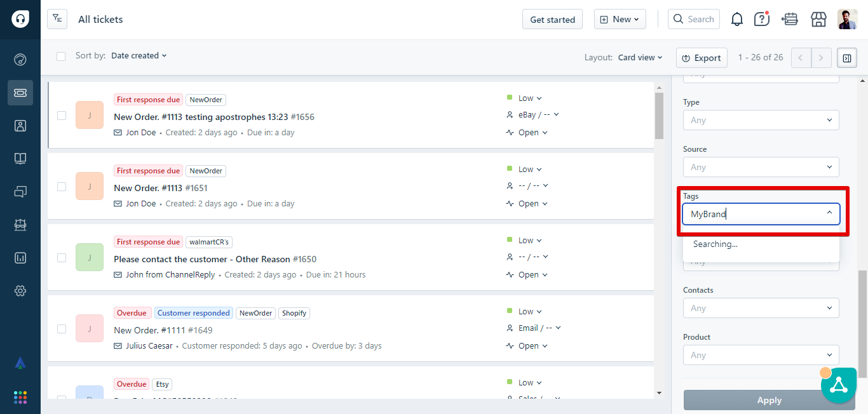Open the notifications bell icon

[x=736, y=19]
